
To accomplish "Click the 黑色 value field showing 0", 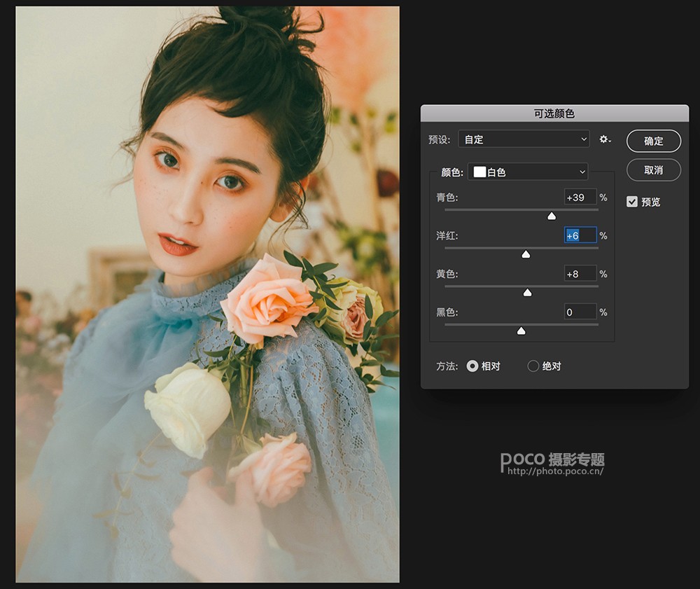I will coord(580,312).
